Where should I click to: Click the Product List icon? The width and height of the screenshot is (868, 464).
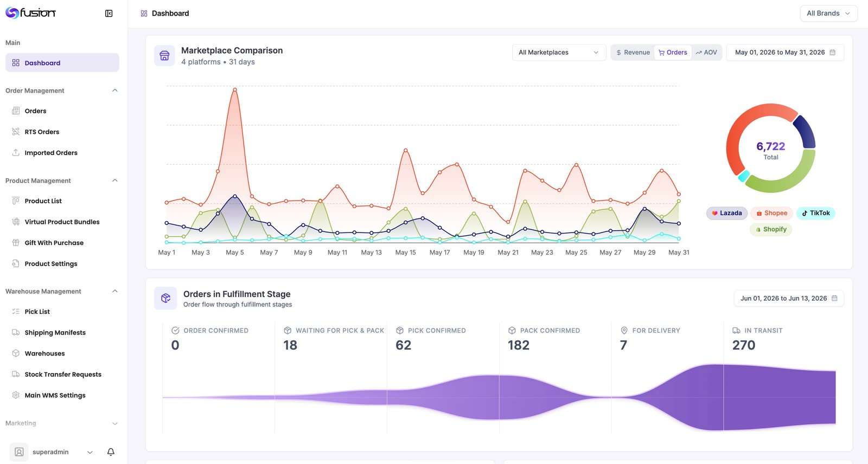coord(16,201)
